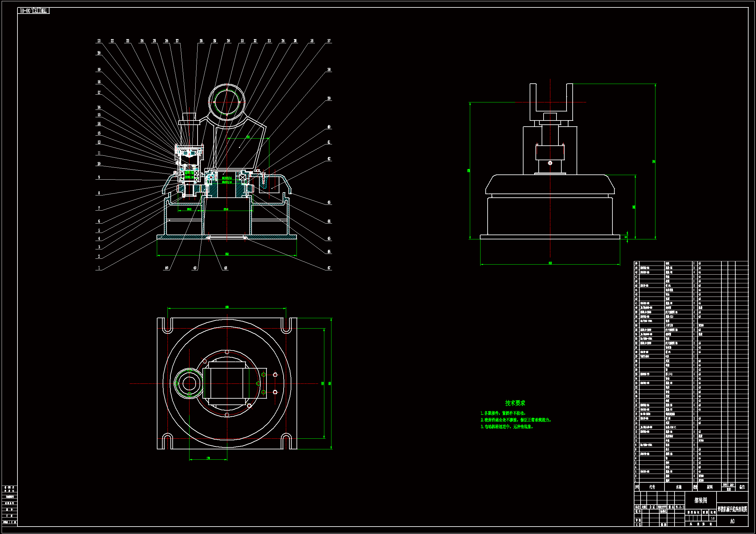Click the 比例 label cell in title block
This screenshot has height=534, width=756.
pyautogui.click(x=713, y=512)
